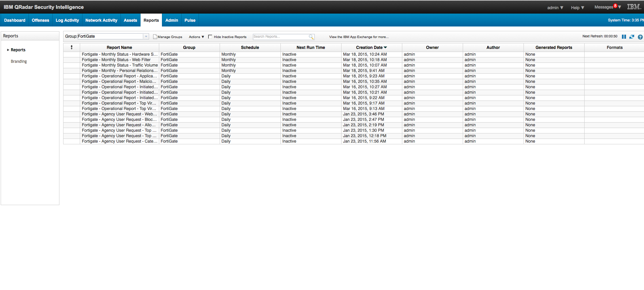The width and height of the screenshot is (644, 290).
Task: Select Fortigate - Agency User Request - Web… row
Action: 353,114
